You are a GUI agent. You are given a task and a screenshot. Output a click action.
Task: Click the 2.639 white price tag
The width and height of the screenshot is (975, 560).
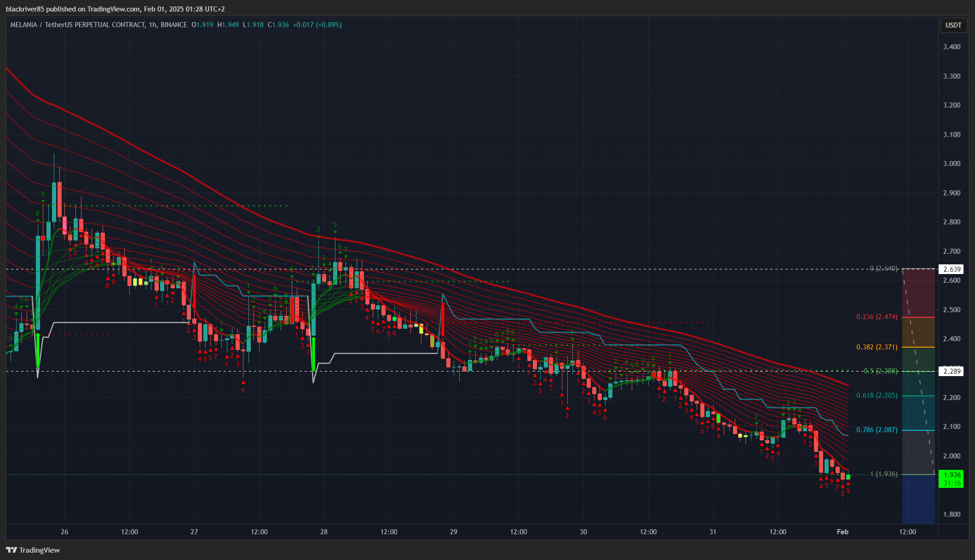tap(951, 269)
